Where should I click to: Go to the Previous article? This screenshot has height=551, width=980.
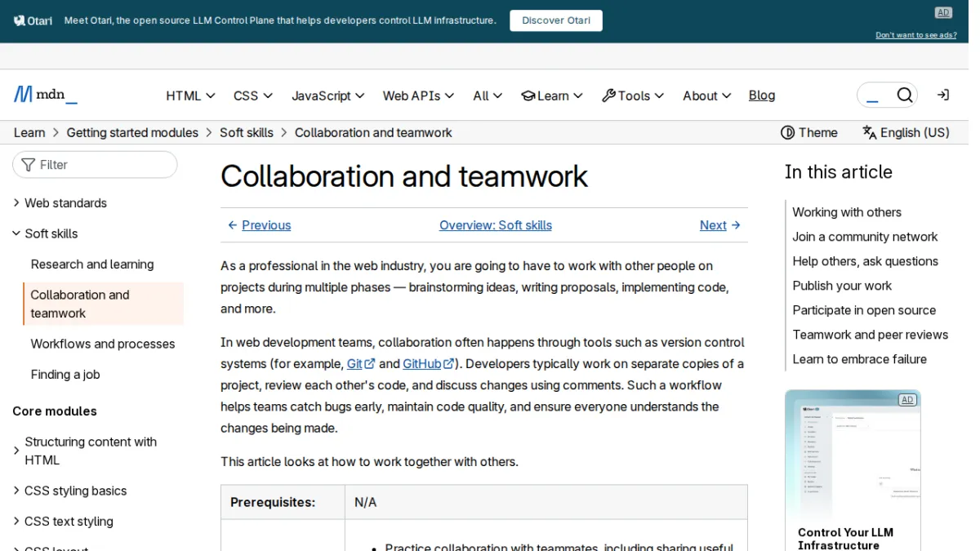(259, 225)
